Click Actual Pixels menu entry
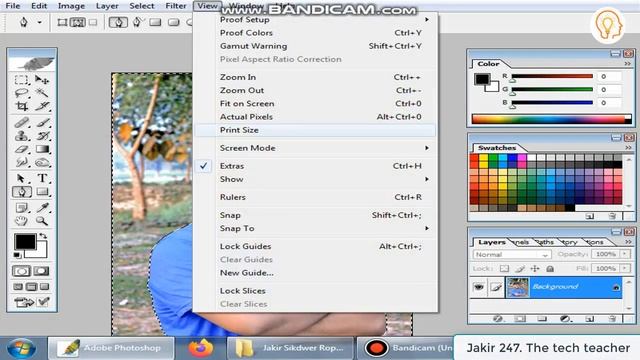The width and height of the screenshot is (640, 360). (x=315, y=117)
